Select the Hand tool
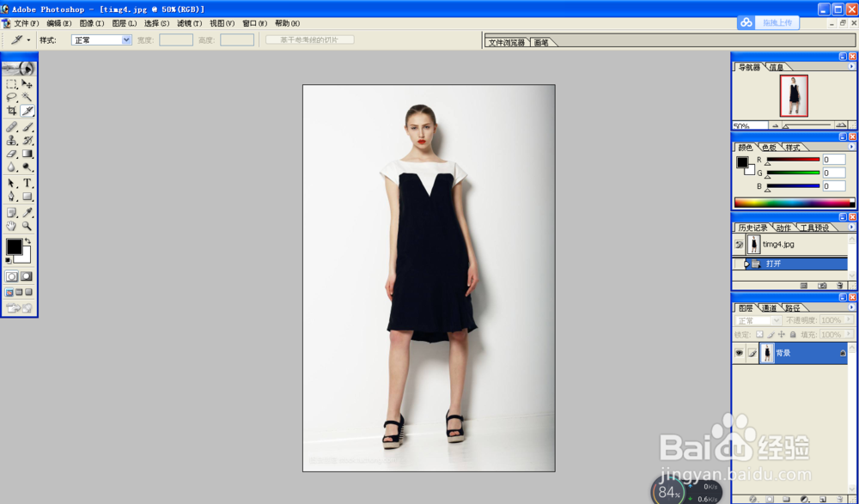 pyautogui.click(x=11, y=226)
